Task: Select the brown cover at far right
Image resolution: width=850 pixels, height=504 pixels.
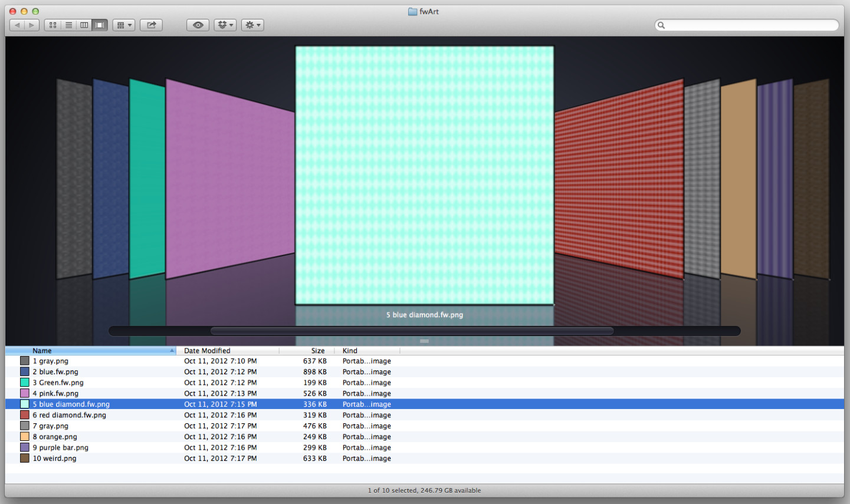Action: pyautogui.click(x=812, y=179)
